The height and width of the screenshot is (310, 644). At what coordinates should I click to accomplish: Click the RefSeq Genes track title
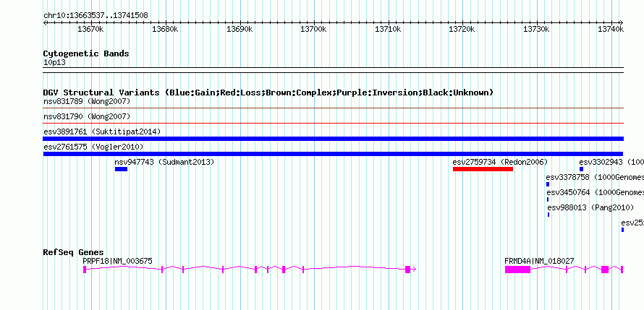tap(74, 252)
